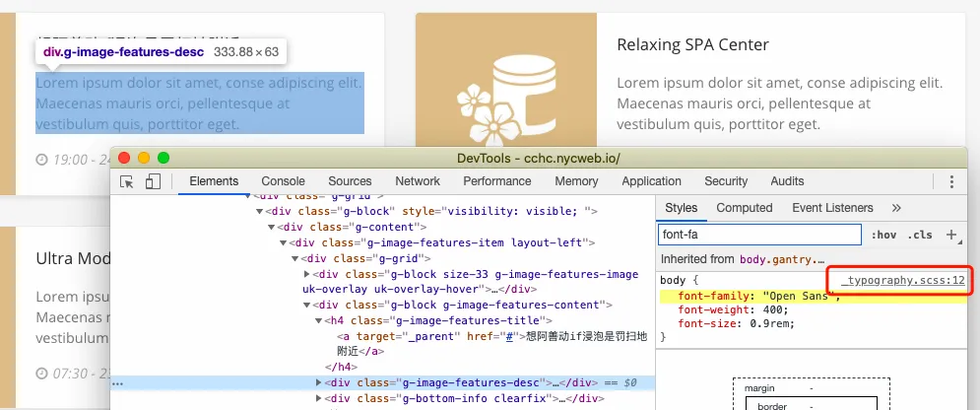Image resolution: width=980 pixels, height=410 pixels.
Task: Collapse the h4 g-image-features-title node
Action: 319,320
